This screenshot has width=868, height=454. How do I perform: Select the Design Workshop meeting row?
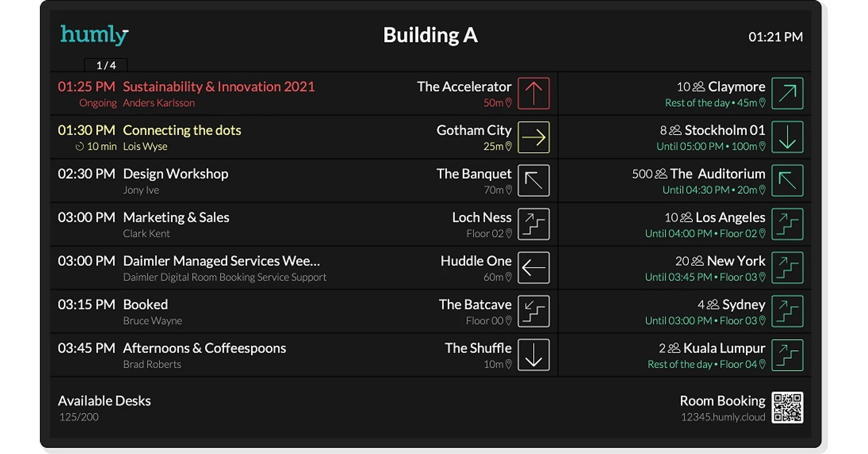pos(175,174)
